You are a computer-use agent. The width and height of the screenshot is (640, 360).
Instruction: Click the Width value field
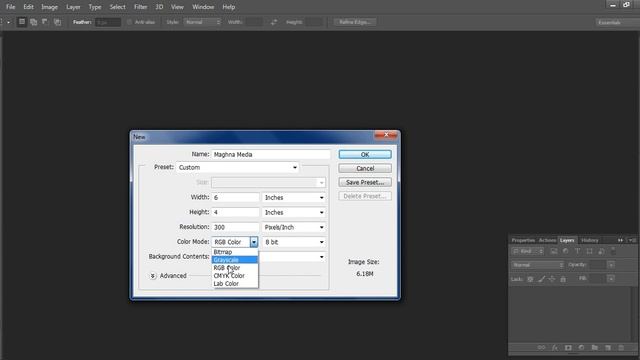235,198
